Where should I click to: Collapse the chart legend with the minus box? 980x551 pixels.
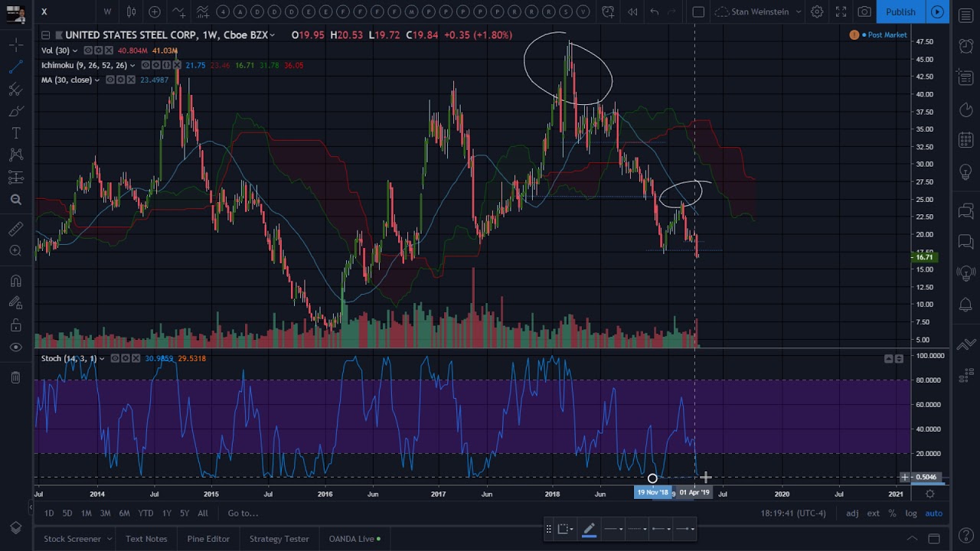(46, 35)
